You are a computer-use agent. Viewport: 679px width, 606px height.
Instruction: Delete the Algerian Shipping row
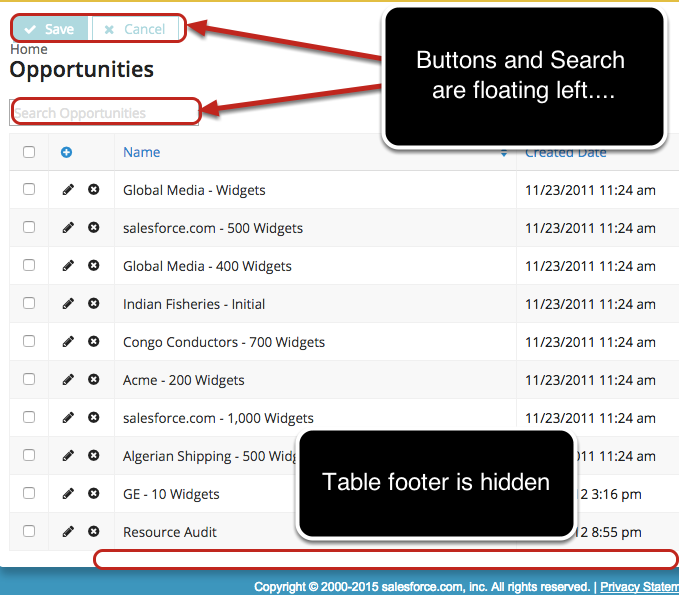coord(93,456)
